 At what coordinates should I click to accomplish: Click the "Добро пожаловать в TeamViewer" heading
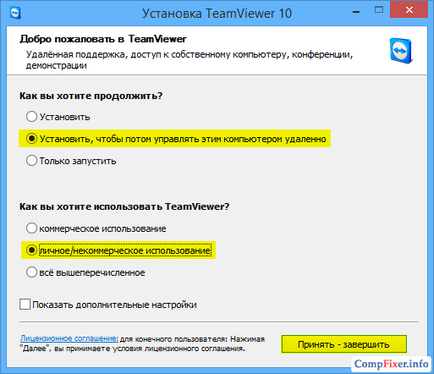pos(103,39)
